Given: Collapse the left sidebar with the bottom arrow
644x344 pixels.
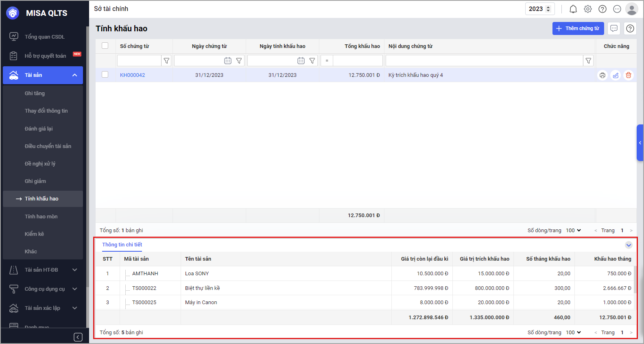Looking at the screenshot, I should [78, 337].
